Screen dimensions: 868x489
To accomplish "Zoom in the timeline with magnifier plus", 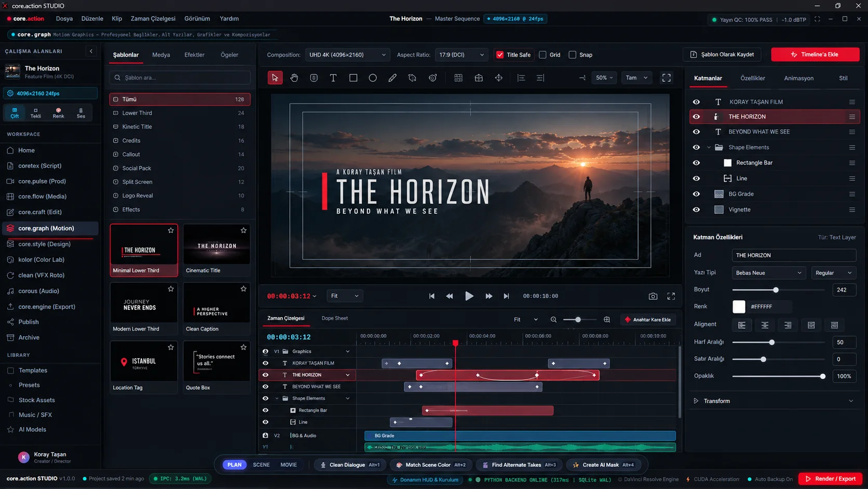I will click(x=607, y=320).
